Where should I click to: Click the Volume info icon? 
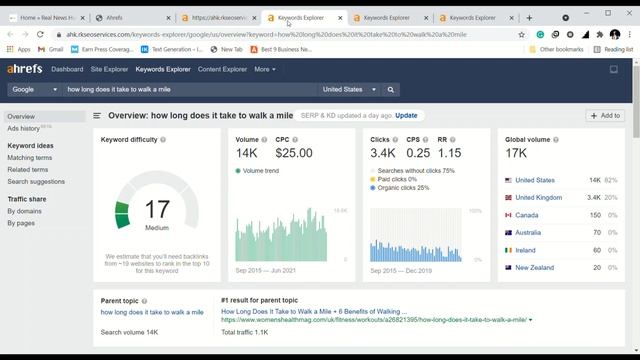[264, 140]
